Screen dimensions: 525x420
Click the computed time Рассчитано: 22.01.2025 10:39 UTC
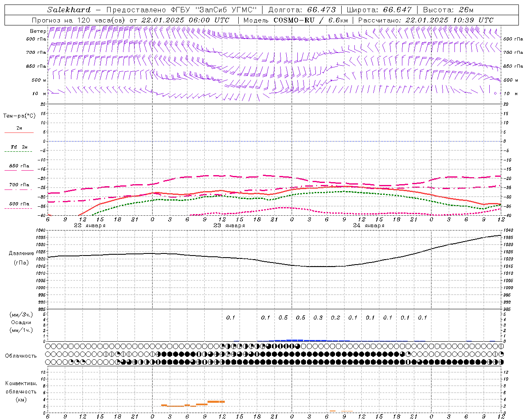click(x=426, y=20)
